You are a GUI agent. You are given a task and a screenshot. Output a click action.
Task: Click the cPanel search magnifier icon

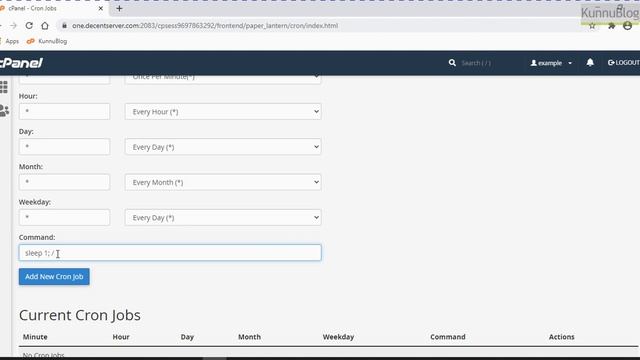(x=452, y=63)
